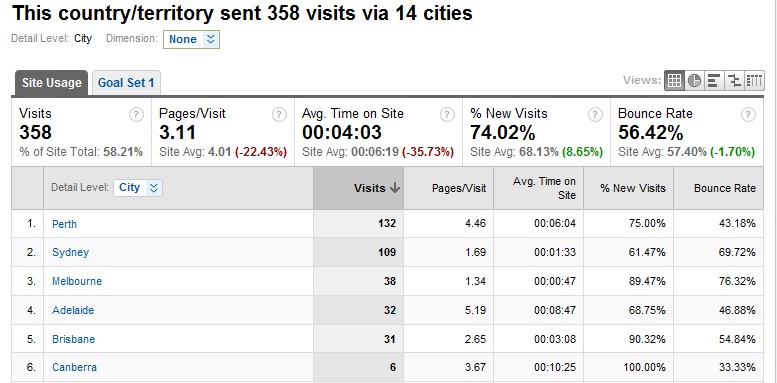Switch to the performance bar view icon
Viewport: 777px width, 383px height.
point(714,80)
